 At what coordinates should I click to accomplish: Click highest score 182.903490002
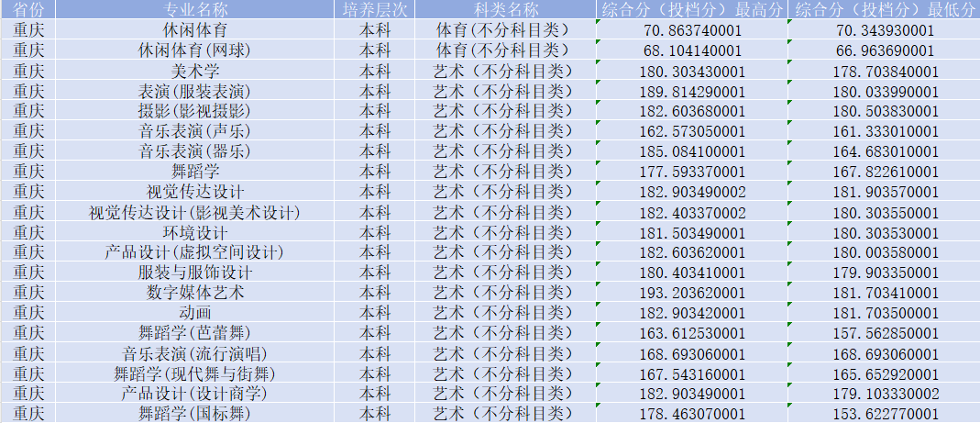[x=691, y=192]
